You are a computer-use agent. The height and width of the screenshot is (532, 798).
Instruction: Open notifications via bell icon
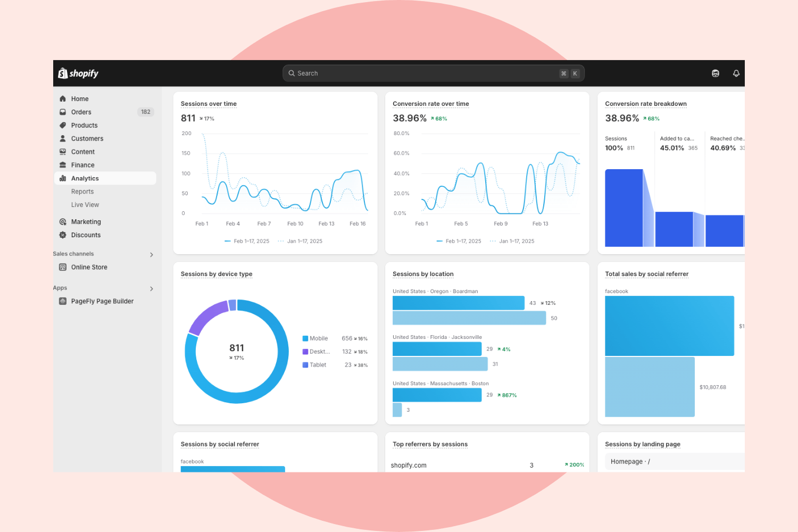click(736, 73)
